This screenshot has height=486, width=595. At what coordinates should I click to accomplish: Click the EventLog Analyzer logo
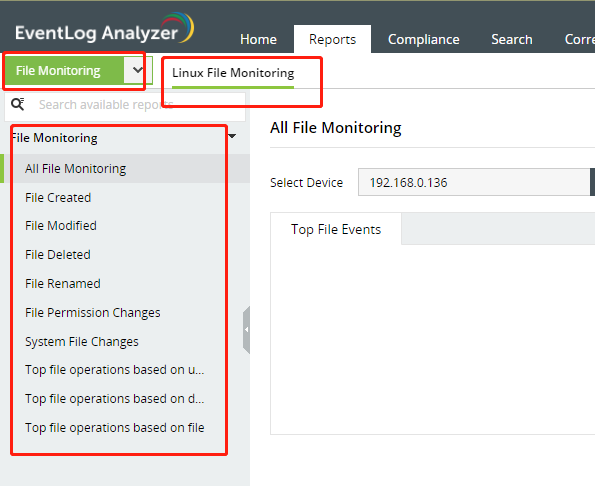104,29
